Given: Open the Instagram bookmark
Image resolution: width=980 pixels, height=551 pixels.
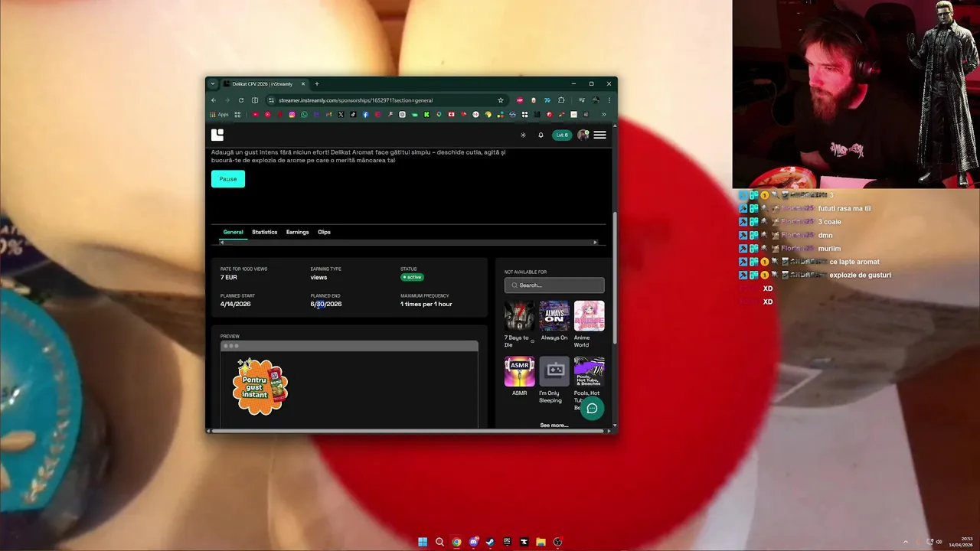Looking at the screenshot, I should [292, 115].
